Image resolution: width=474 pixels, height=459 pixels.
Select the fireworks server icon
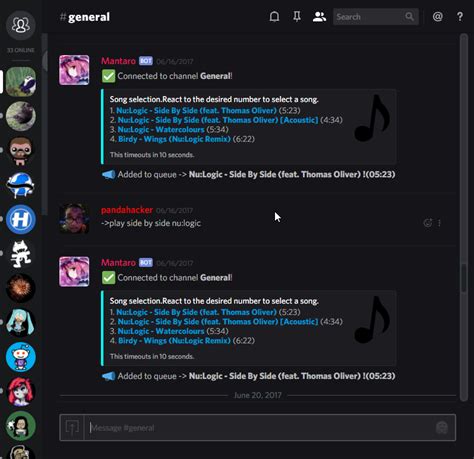(x=21, y=288)
